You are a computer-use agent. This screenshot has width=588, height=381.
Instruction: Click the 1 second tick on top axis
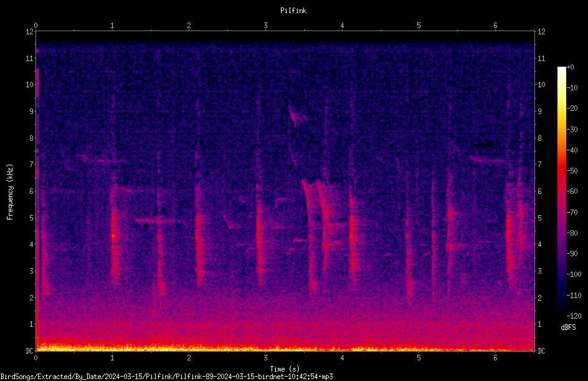coord(112,26)
